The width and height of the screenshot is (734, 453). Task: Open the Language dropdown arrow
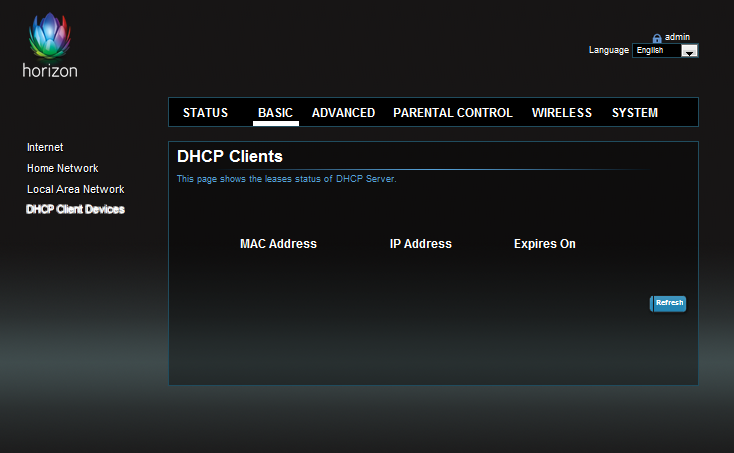689,51
